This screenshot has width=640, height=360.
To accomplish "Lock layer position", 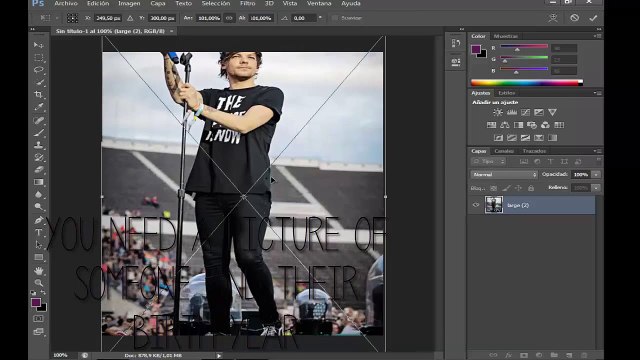I will pos(518,188).
